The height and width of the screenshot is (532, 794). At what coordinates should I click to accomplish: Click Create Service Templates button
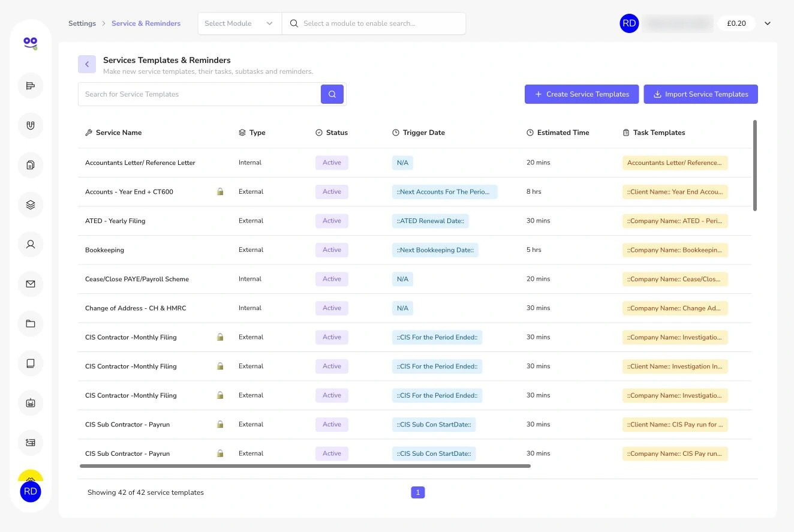click(582, 94)
